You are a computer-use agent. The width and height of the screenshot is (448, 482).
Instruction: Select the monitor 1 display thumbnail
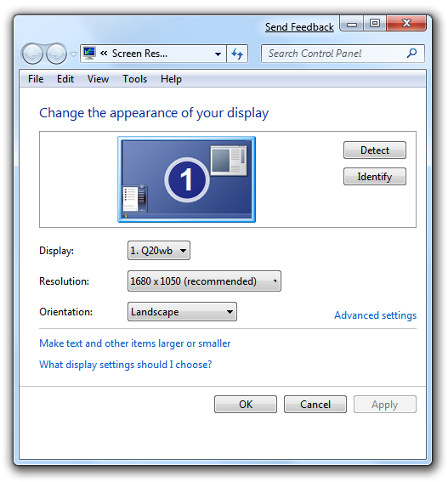[x=187, y=179]
